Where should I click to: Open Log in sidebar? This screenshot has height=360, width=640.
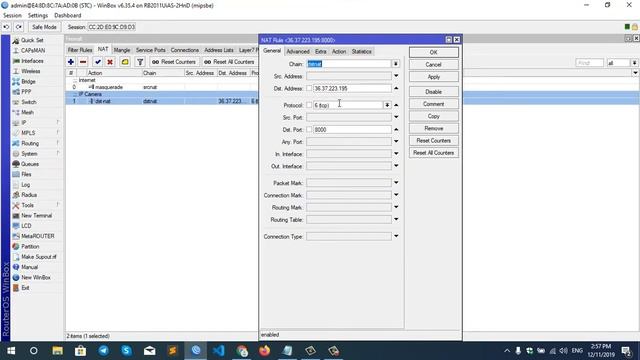click(25, 185)
